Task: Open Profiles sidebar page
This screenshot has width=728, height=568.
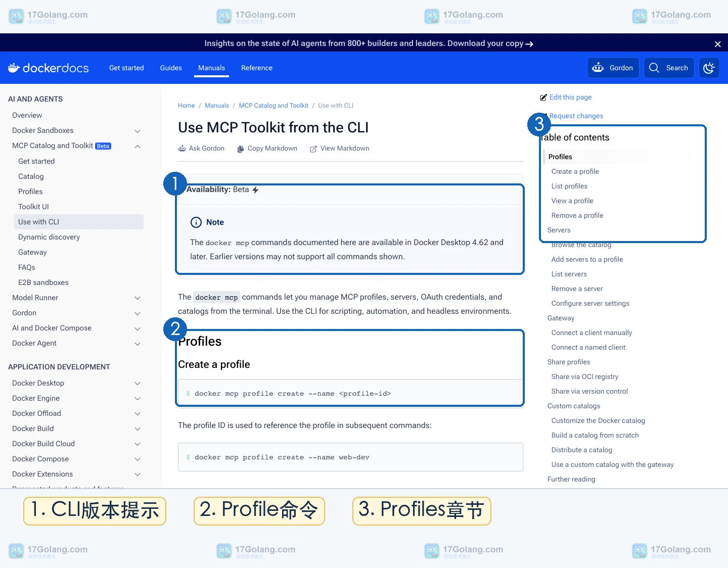Action: 30,192
